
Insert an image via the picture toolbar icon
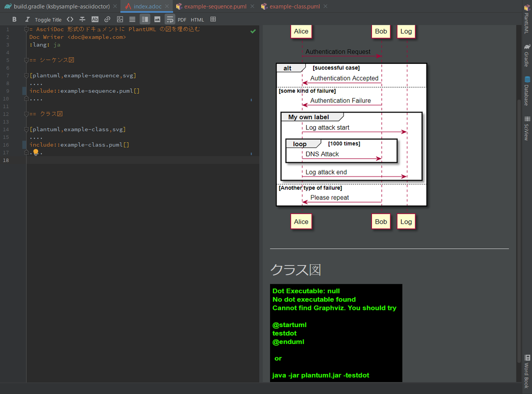[120, 20]
